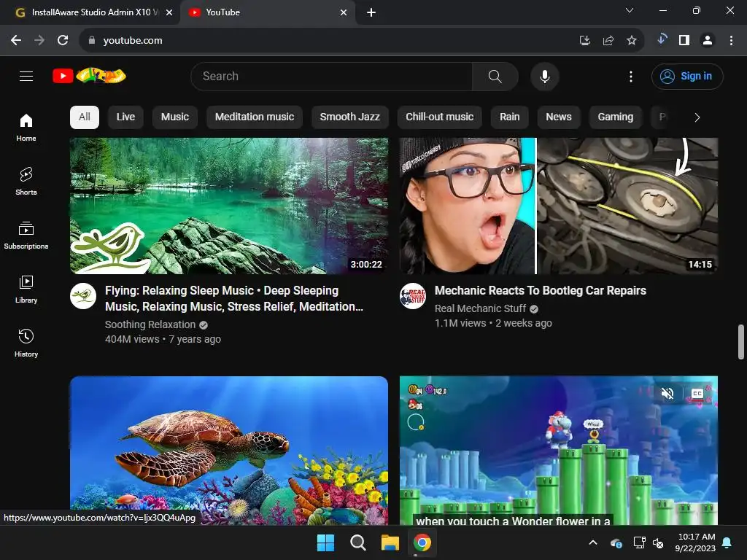Click the blue download extension icon
Image resolution: width=747 pixels, height=560 pixels.
pos(661,39)
